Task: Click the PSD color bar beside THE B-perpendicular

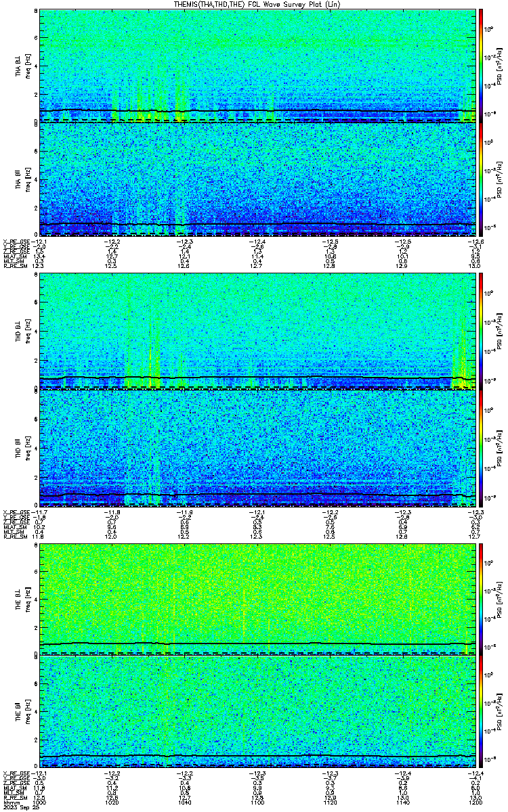Action: 482,598
